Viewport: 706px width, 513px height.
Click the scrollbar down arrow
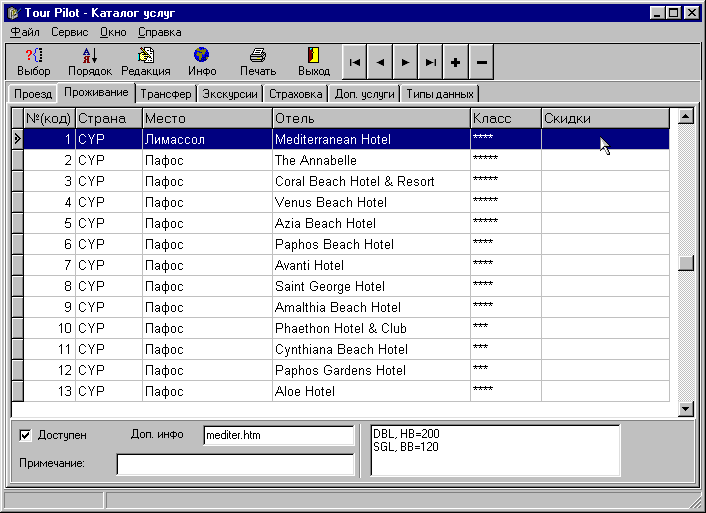pos(686,409)
